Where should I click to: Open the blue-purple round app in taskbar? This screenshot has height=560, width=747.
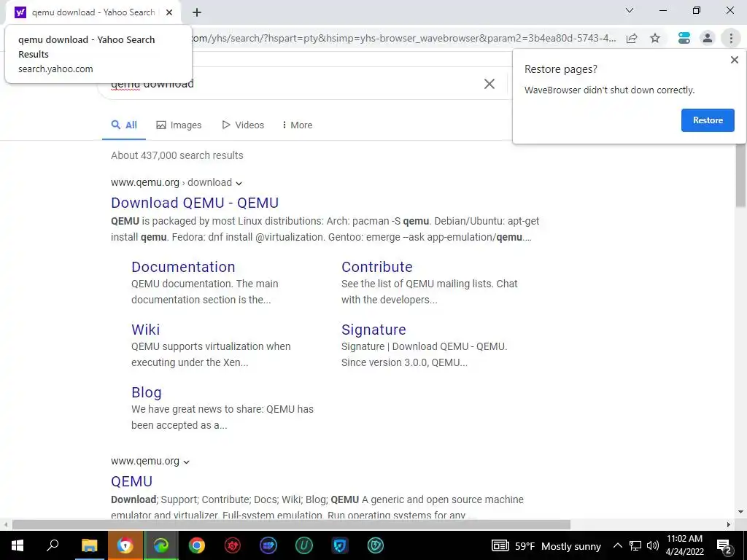click(x=268, y=545)
